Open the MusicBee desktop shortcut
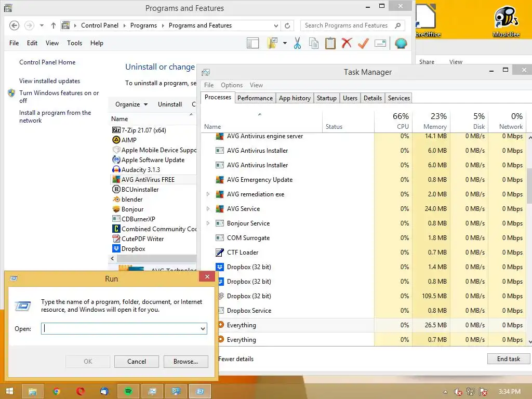 [506, 21]
